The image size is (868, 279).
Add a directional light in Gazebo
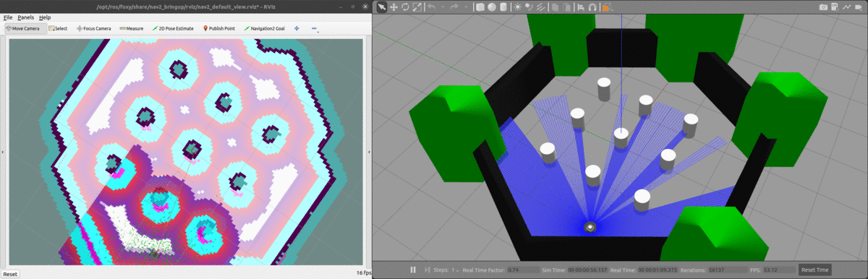540,7
